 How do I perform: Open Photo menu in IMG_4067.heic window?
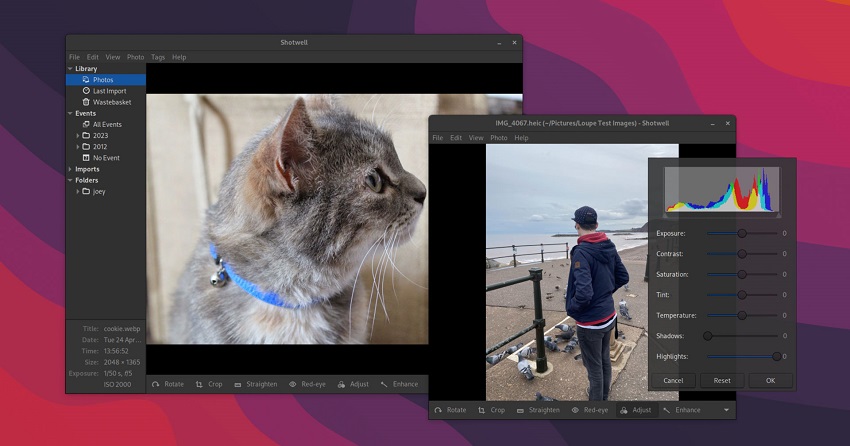click(x=498, y=138)
